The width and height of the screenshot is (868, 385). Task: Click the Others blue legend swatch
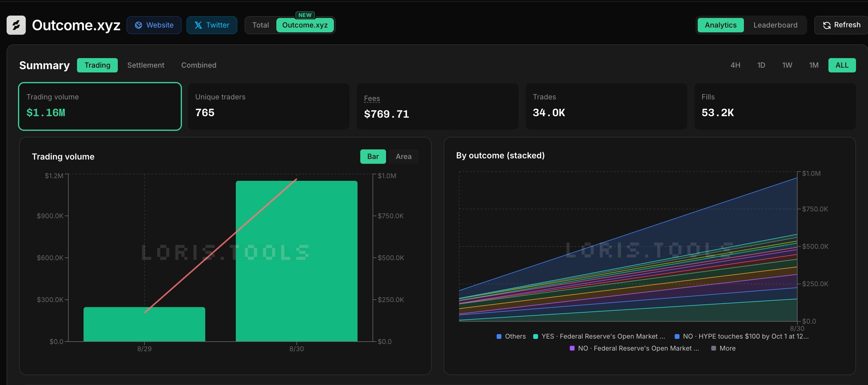tap(499, 336)
